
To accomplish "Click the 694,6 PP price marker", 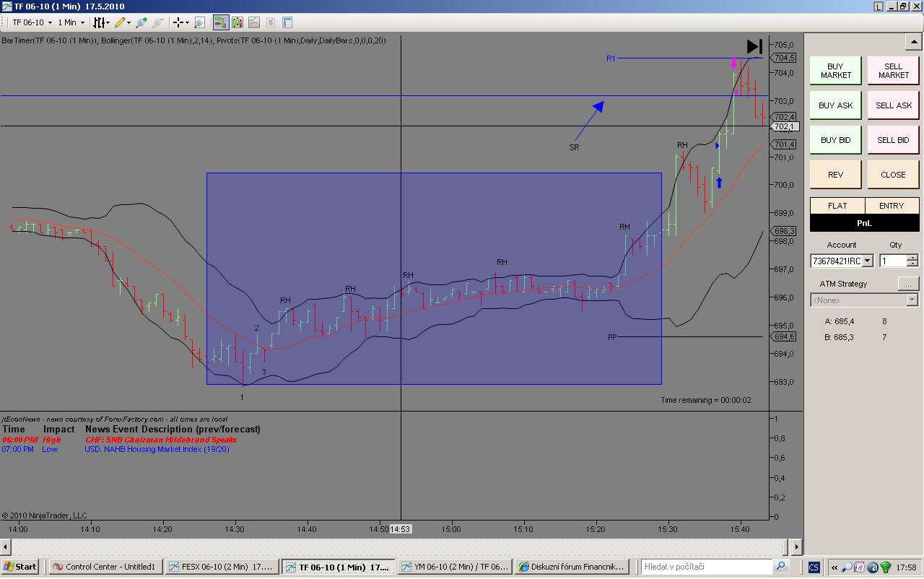I will click(x=784, y=336).
